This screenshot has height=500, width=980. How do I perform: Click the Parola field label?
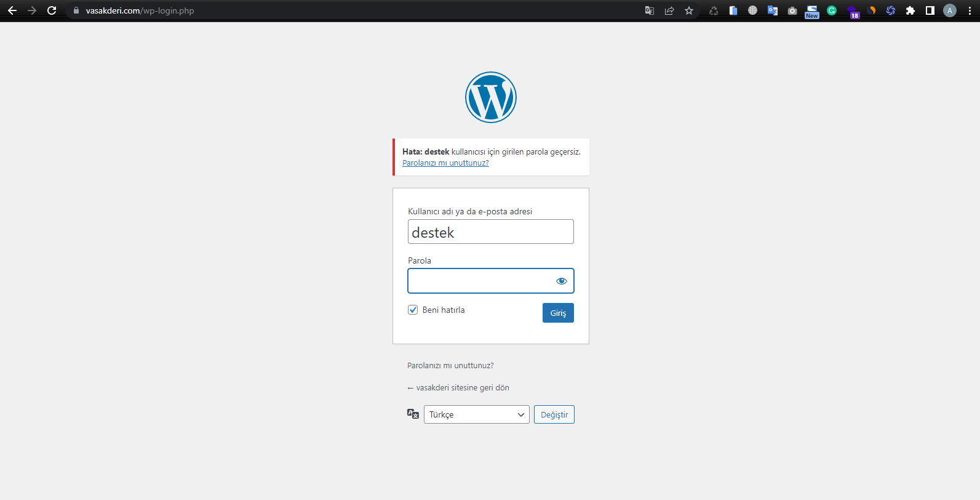(x=420, y=260)
